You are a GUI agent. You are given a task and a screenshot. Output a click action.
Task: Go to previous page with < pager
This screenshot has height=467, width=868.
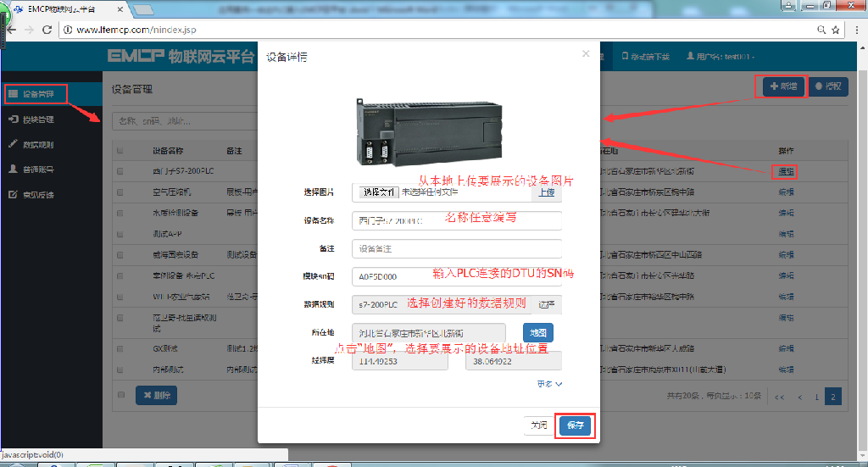tap(799, 397)
